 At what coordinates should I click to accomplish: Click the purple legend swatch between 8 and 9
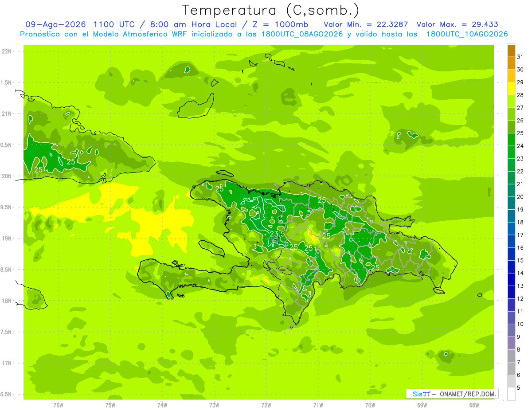pos(511,343)
